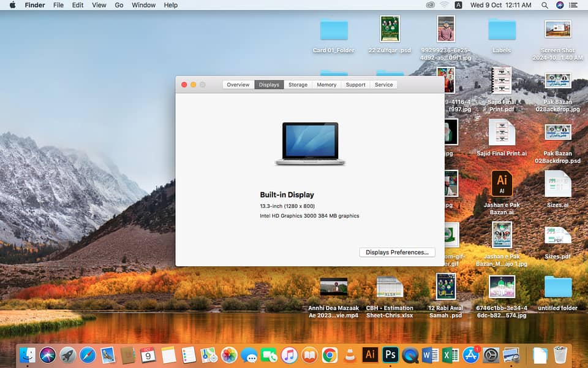Launch Microsoft Word from the dock
Screen dimensions: 588x368
coord(430,355)
